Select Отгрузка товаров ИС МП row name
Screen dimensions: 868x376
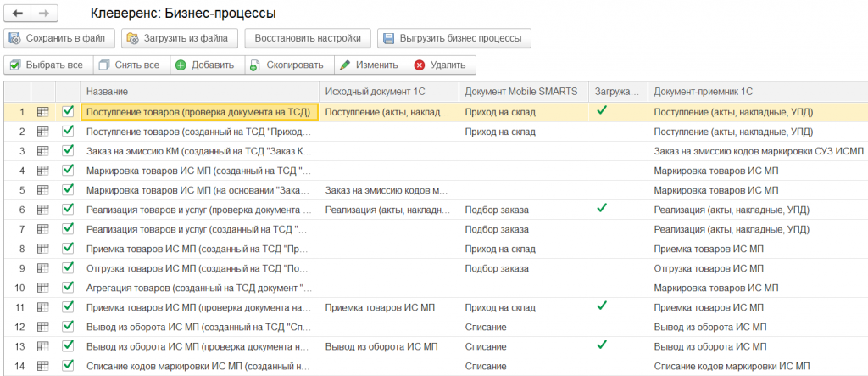pos(199,268)
